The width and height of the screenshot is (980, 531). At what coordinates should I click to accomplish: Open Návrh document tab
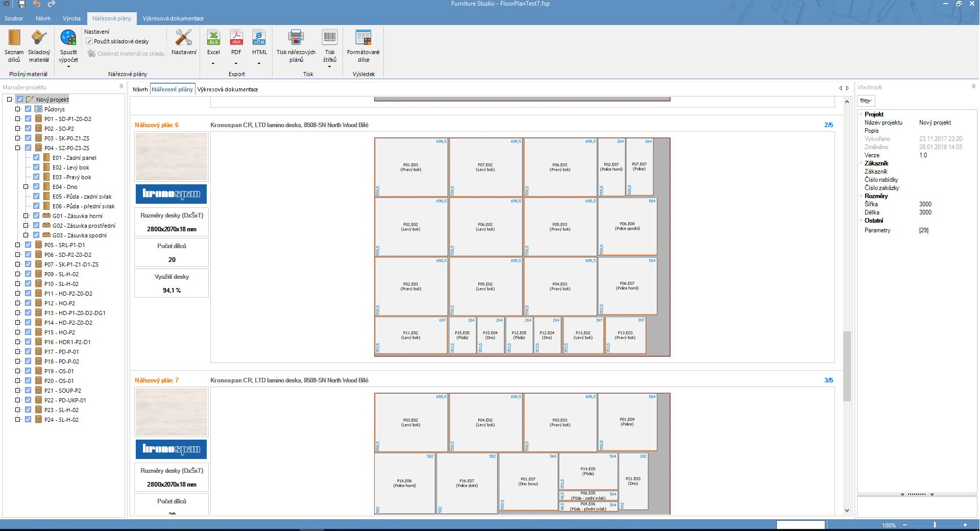point(140,89)
